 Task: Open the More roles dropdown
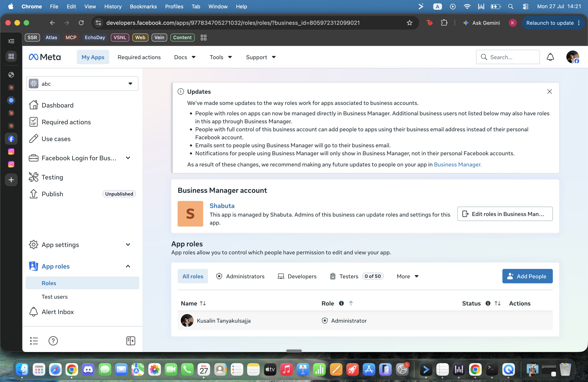point(408,276)
